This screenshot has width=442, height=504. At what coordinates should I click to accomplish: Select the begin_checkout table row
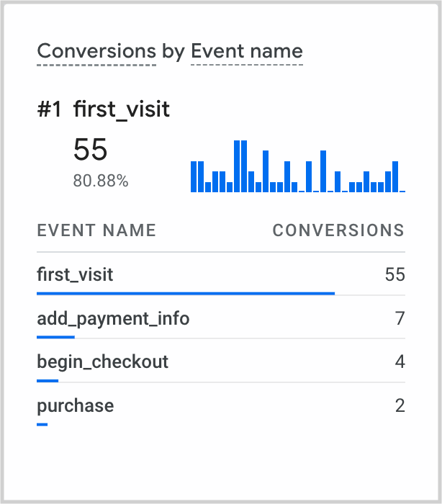(221, 361)
